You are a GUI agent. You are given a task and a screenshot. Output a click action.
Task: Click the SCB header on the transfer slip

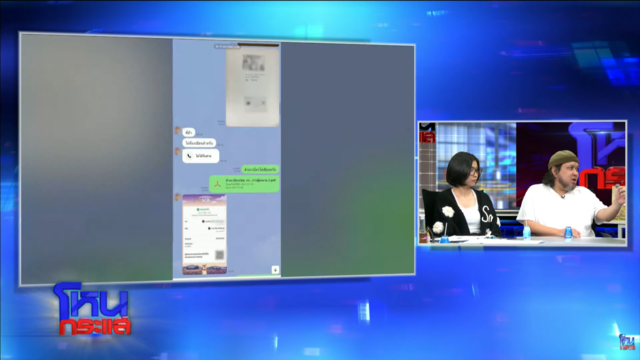point(204,200)
